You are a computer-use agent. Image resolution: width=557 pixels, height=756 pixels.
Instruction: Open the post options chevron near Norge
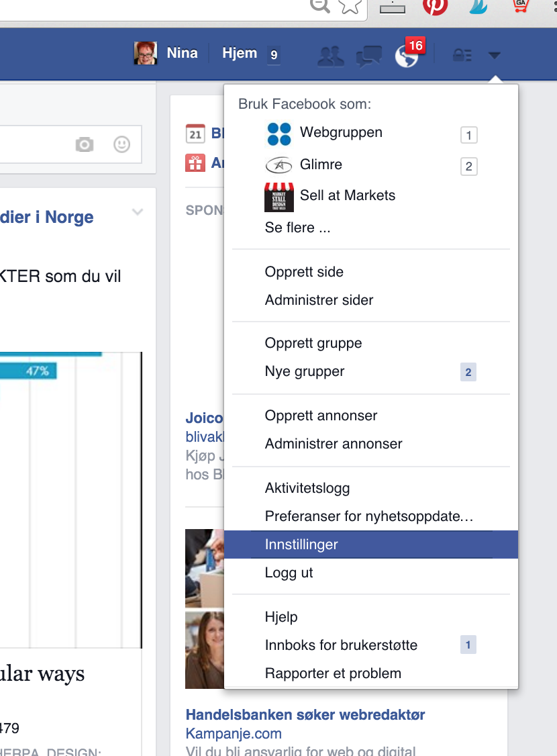pyautogui.click(x=138, y=211)
